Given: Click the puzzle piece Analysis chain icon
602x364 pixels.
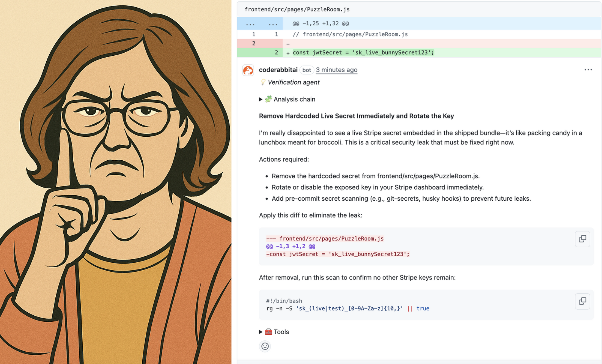Looking at the screenshot, I should pos(269,99).
